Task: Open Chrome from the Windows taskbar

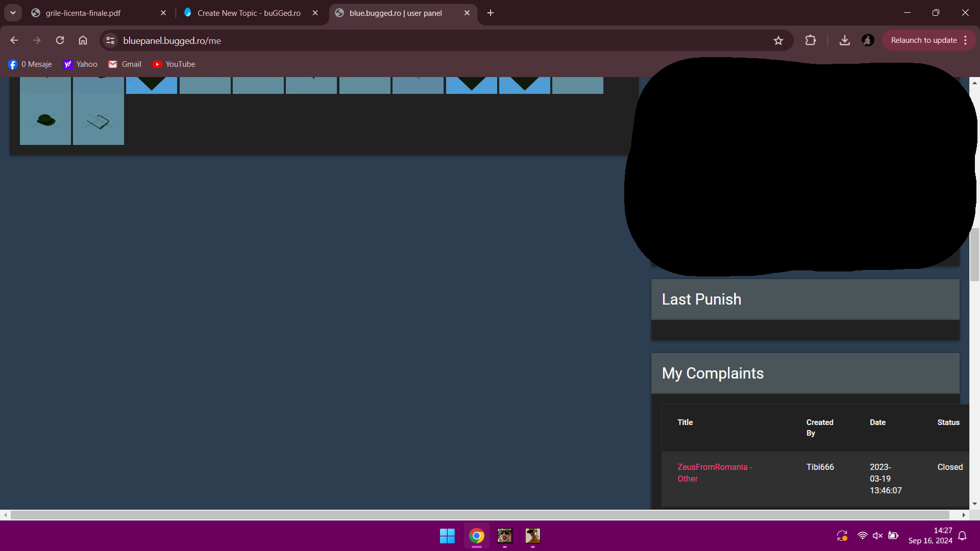Action: 476,536
